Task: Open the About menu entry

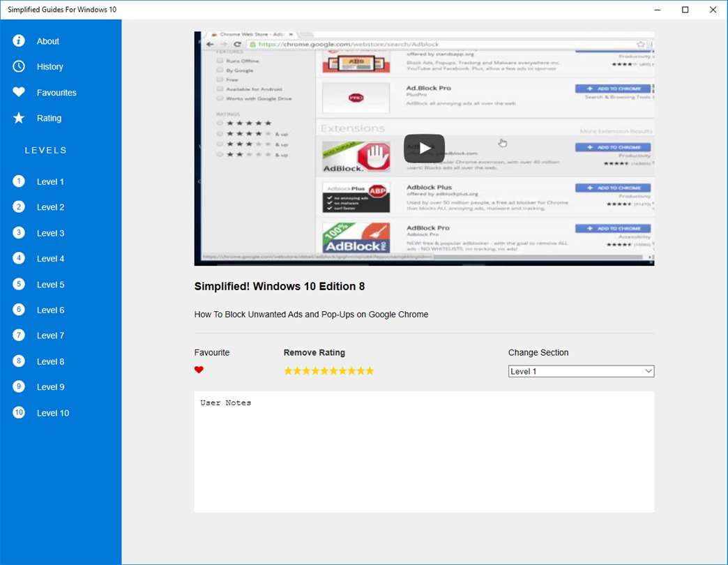Action: (x=48, y=41)
